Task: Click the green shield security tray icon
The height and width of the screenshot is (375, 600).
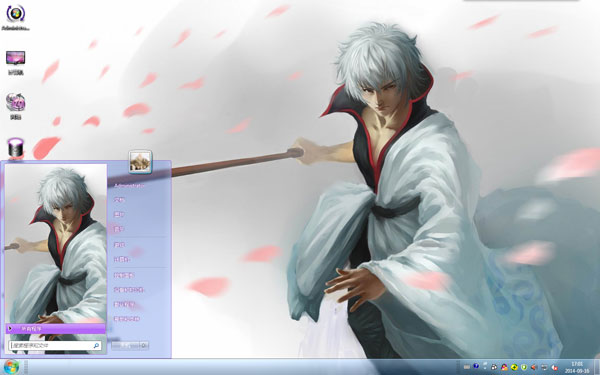Action: click(x=524, y=367)
